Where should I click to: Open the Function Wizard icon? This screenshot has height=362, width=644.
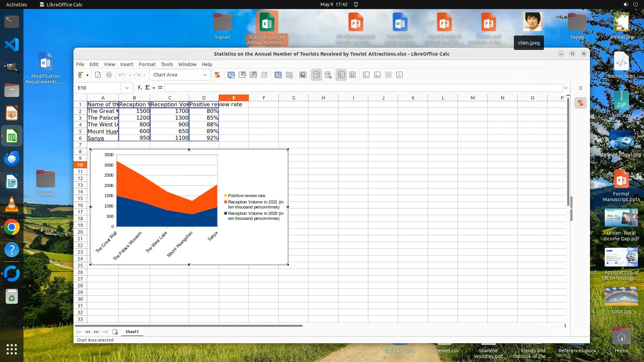click(140, 87)
